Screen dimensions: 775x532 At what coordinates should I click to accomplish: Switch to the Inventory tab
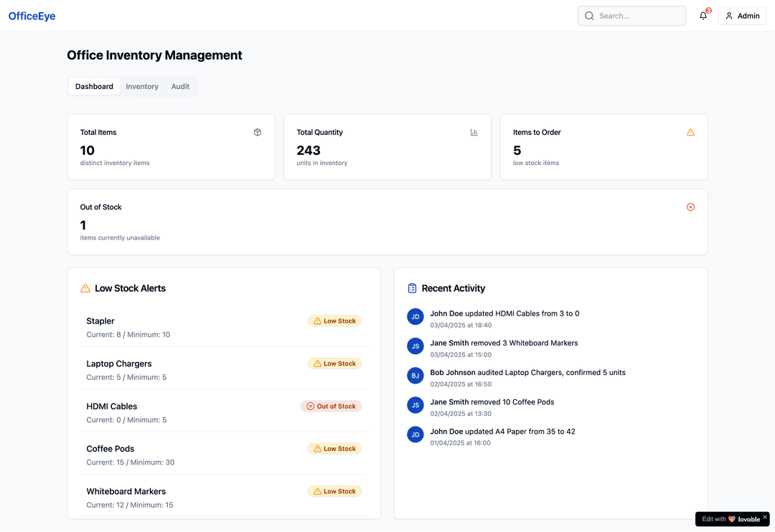pyautogui.click(x=141, y=86)
